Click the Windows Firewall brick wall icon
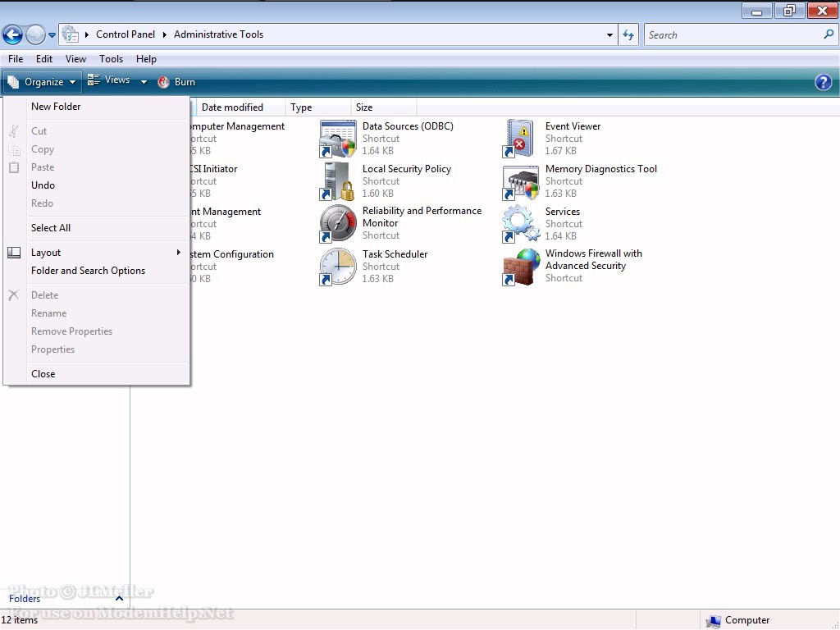 point(519,267)
